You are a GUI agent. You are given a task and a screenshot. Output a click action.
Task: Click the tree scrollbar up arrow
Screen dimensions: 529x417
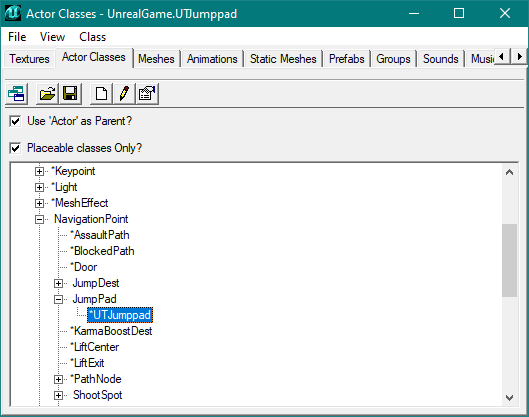pyautogui.click(x=509, y=172)
